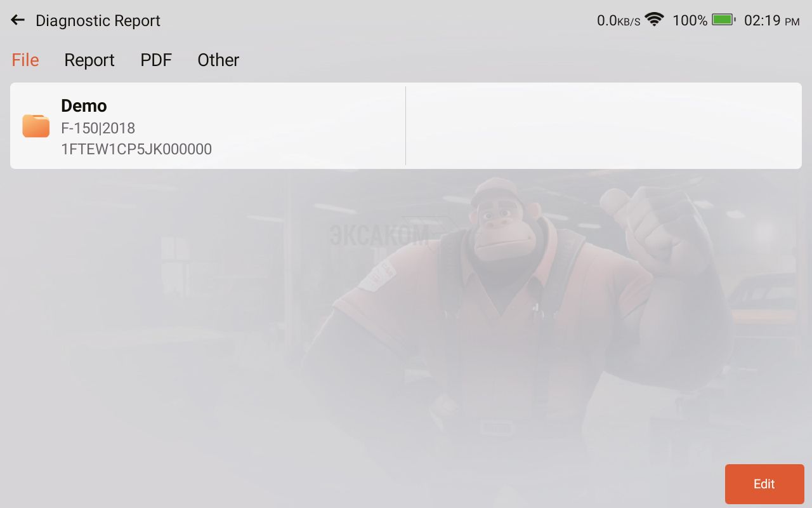Open the PDF tab
This screenshot has width=812, height=508.
coord(156,60)
